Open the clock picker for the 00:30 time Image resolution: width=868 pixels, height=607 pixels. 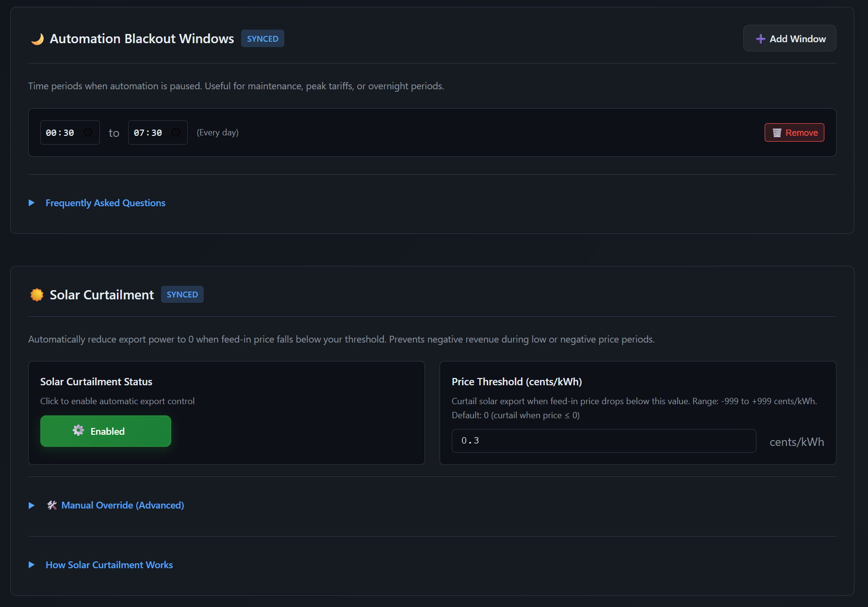[88, 131]
